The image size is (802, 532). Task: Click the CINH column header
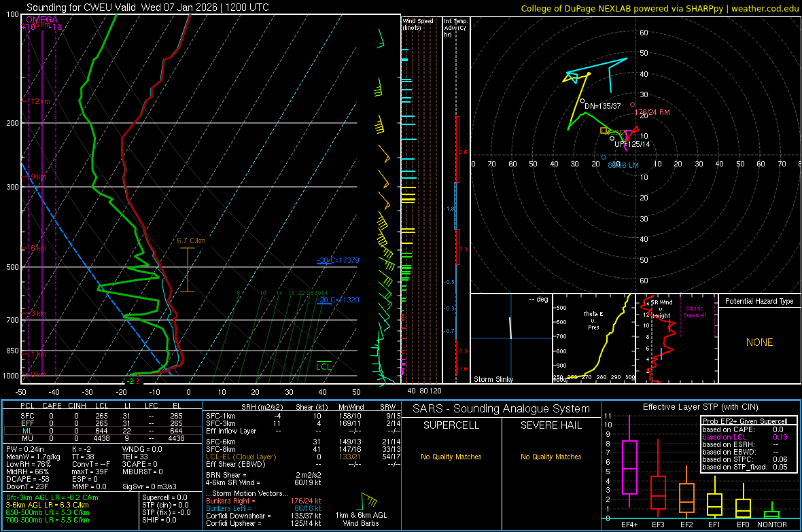click(x=77, y=406)
